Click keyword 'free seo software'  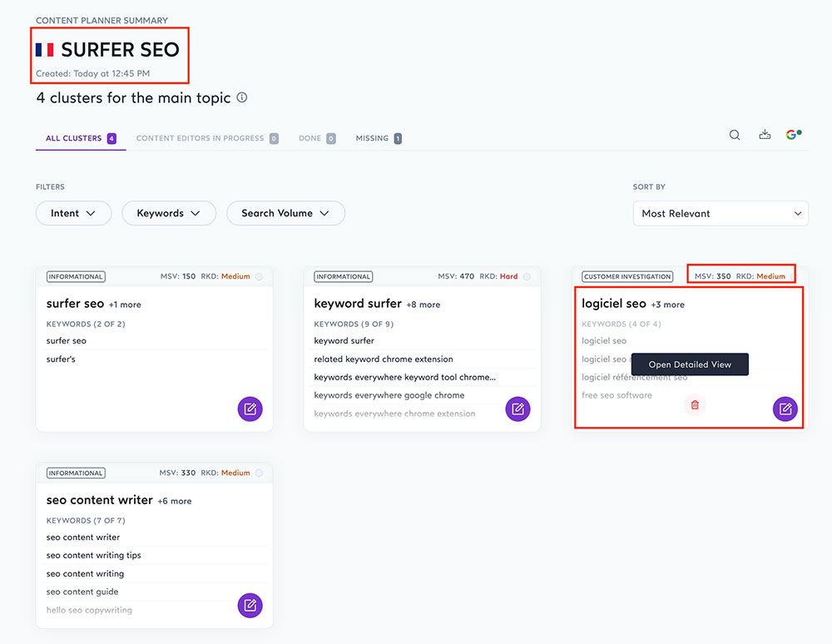tap(617, 395)
